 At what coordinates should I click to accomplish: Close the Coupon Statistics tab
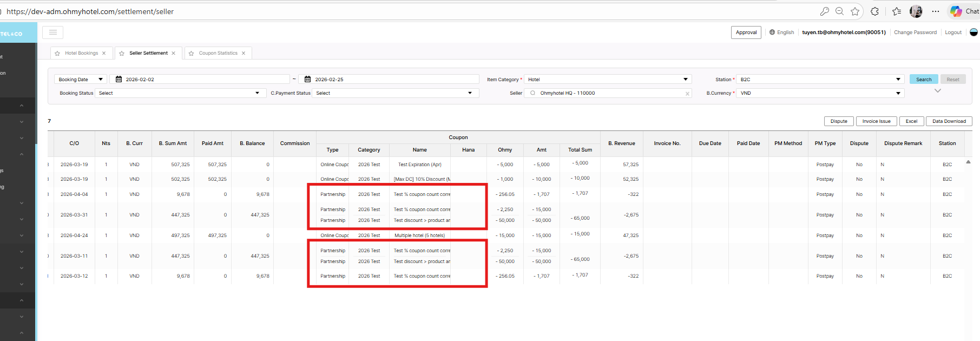point(244,53)
